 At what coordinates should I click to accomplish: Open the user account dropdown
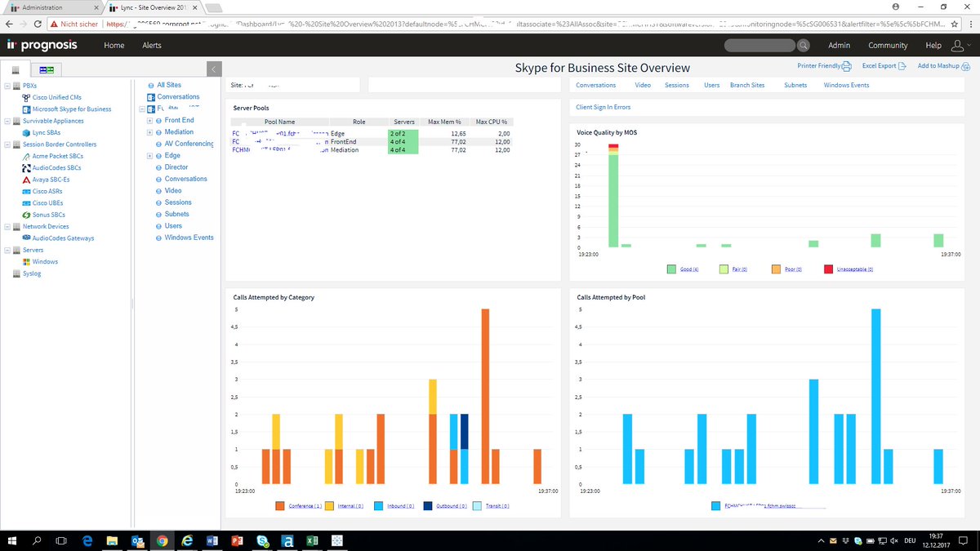(961, 46)
